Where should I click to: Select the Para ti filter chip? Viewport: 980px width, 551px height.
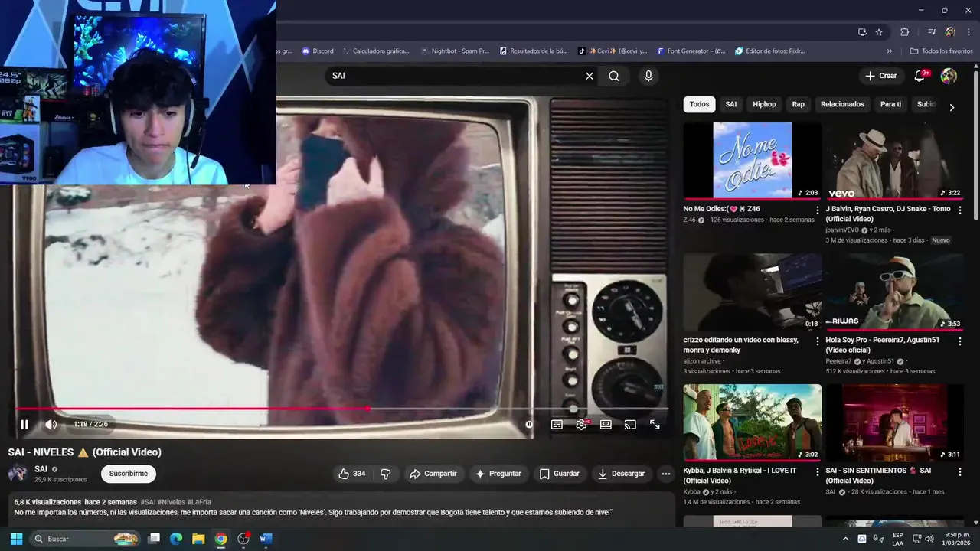(x=890, y=104)
